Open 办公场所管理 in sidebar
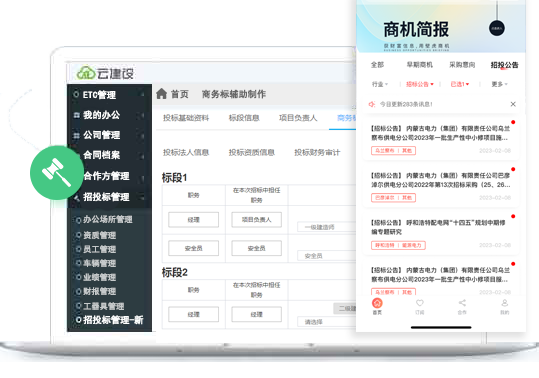 108,220
